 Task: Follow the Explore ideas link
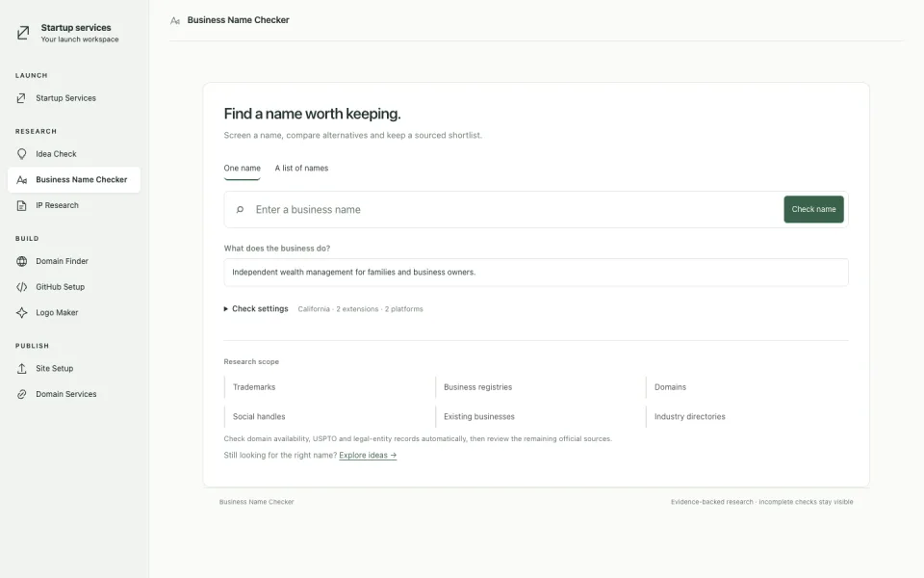click(368, 456)
